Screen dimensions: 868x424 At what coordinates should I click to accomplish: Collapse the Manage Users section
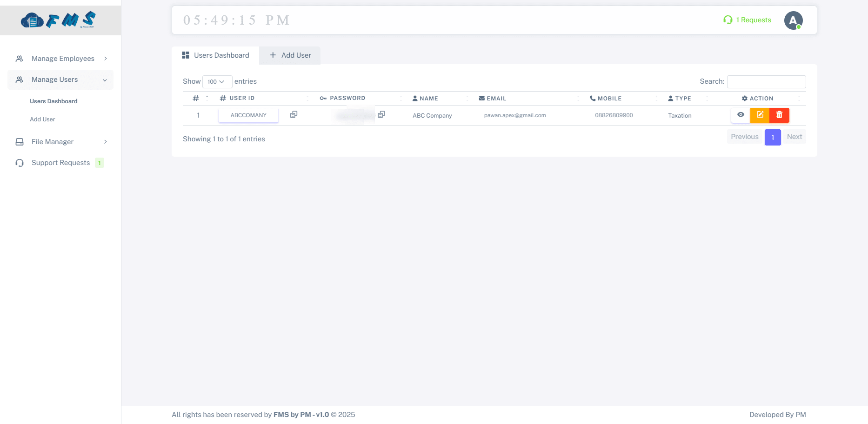pos(60,79)
